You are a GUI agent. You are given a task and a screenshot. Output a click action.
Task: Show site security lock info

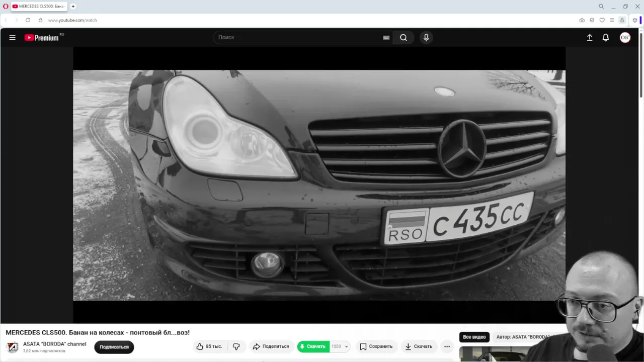pos(41,20)
